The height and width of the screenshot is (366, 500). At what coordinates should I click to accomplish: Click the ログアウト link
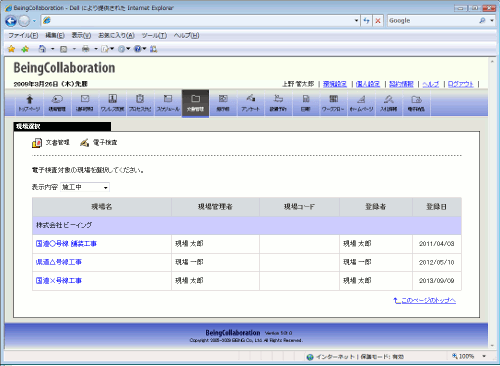[460, 84]
